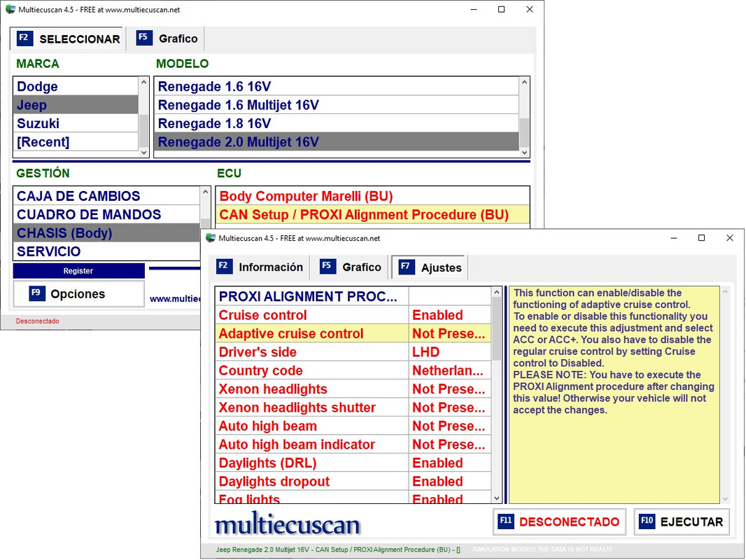Select the Daylights (DRL) row
Image resolution: width=746 pixels, height=560 pixels.
(353, 463)
